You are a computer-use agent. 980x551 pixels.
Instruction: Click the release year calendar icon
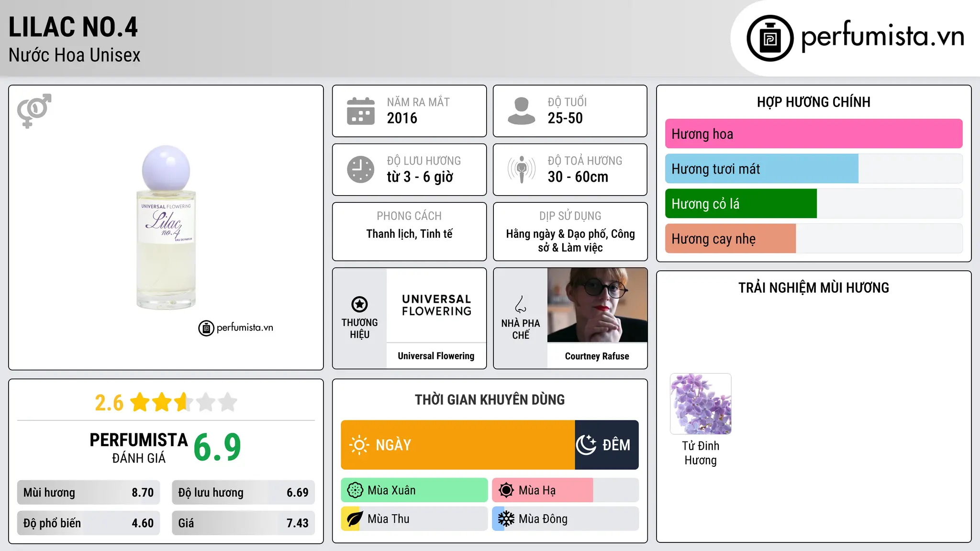361,111
